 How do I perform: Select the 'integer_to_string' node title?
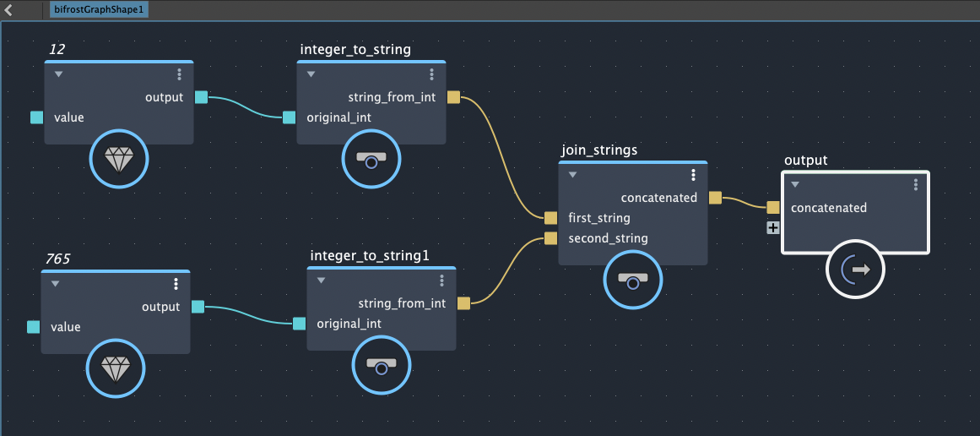tap(355, 49)
